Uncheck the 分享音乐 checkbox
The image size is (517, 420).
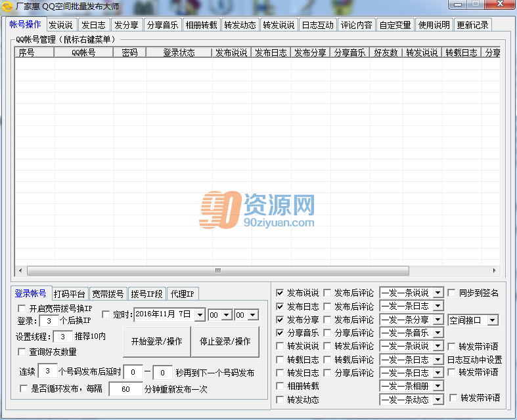click(280, 333)
